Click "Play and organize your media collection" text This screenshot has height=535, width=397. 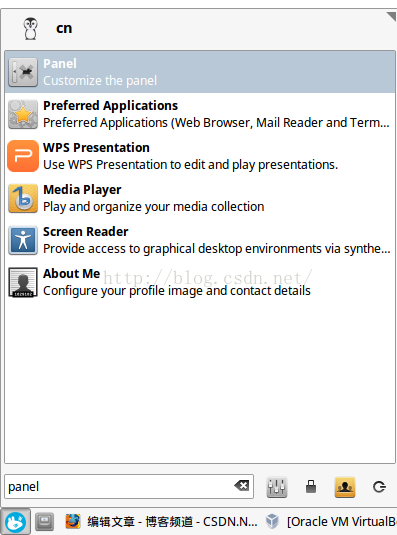[154, 207]
